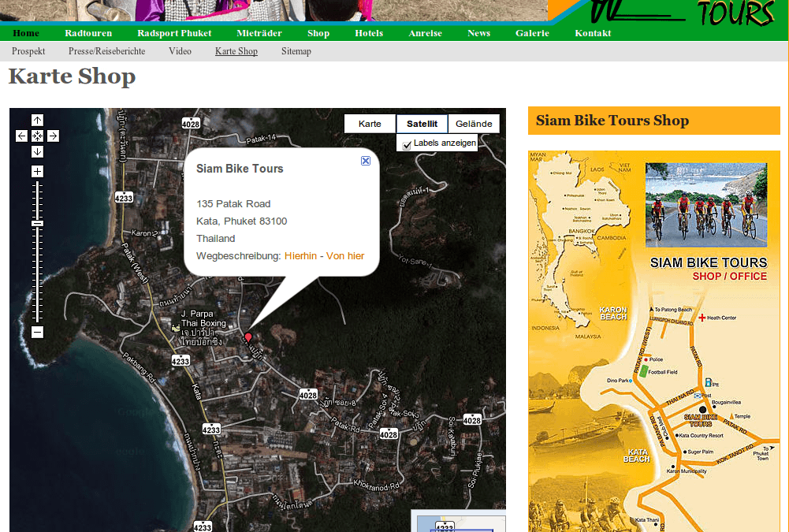Open the Mieträder menu
Image resolution: width=789 pixels, height=532 pixels.
259,33
